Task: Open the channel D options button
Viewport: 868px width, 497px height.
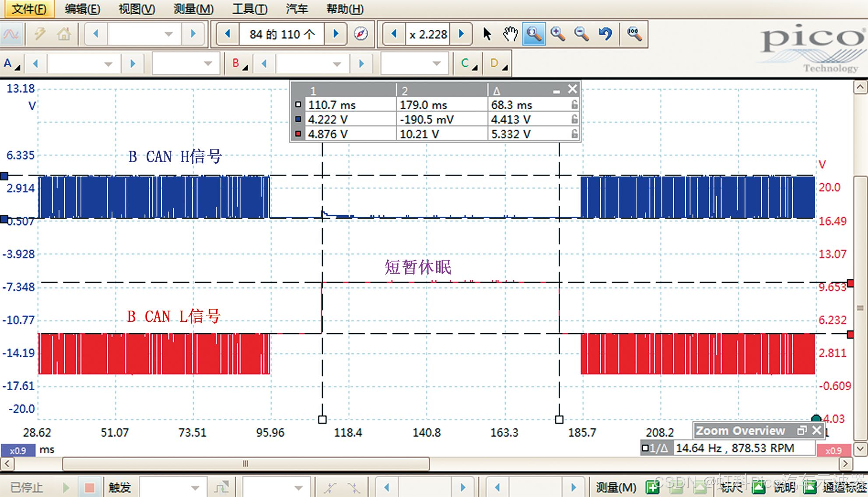Action: point(498,64)
